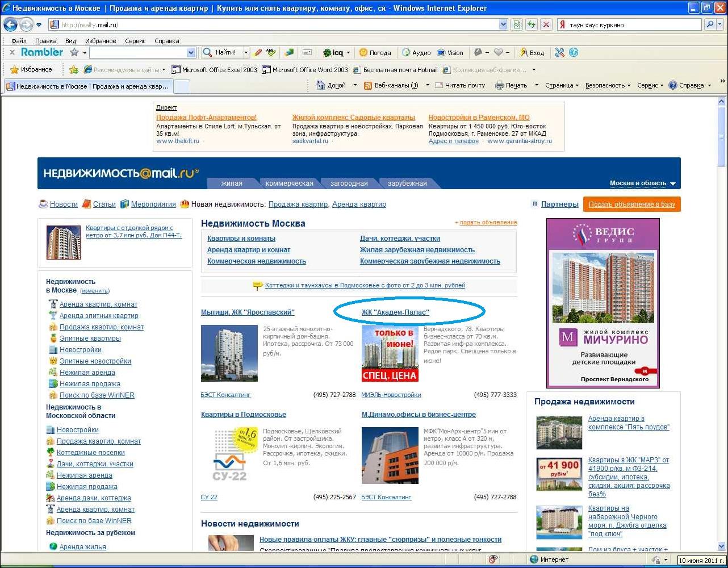Click Элитные новостройки in left sidebar
Image resolution: width=728 pixels, height=568 pixels.
(95, 361)
